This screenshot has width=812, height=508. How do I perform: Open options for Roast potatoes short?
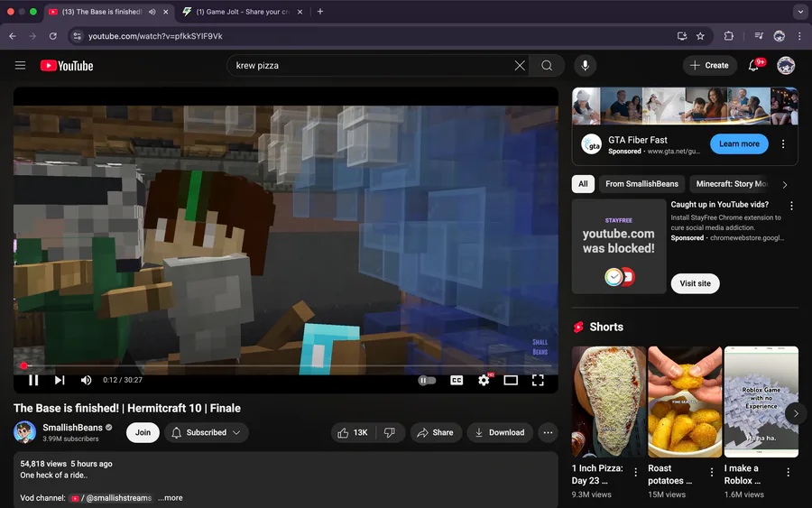tap(712, 472)
